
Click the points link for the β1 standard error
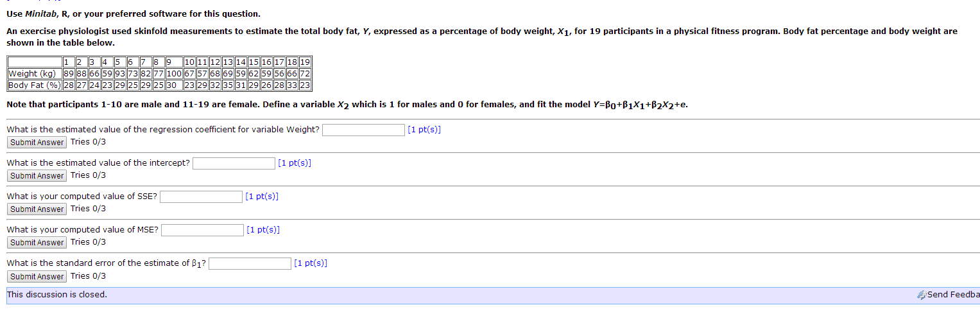[311, 263]
